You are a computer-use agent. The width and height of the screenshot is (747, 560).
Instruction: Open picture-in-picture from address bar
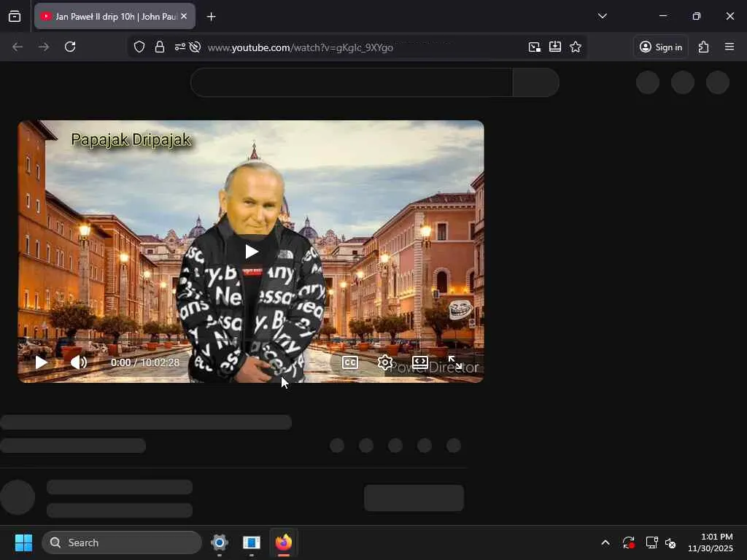coord(535,47)
